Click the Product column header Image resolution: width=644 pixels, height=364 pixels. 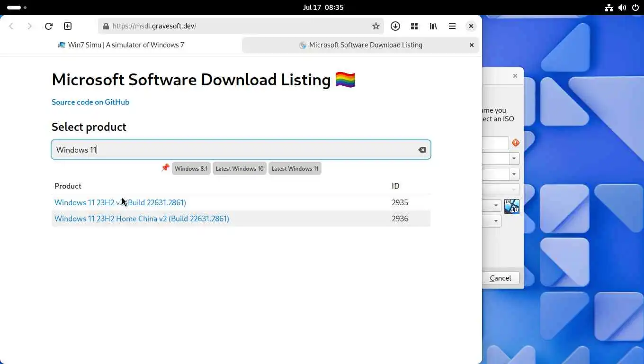point(68,186)
